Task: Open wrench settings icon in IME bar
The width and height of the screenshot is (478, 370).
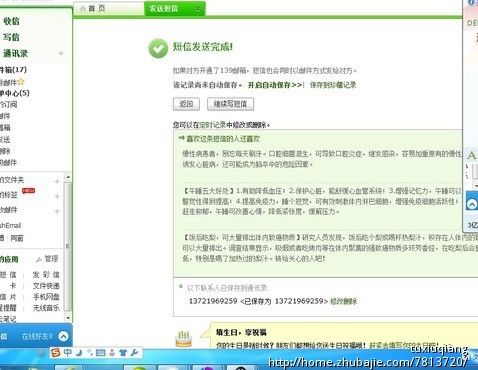Action: click(134, 353)
